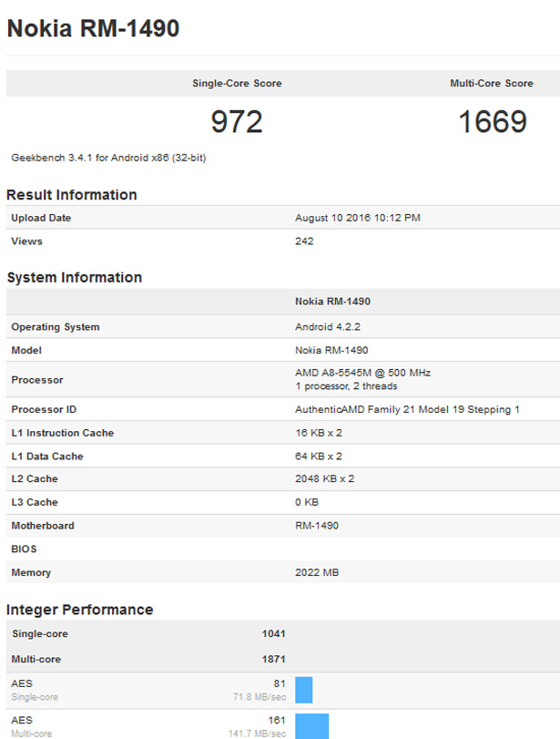The image size is (560, 739).
Task: Select the integer multi-core score 1871
Action: pos(274,660)
